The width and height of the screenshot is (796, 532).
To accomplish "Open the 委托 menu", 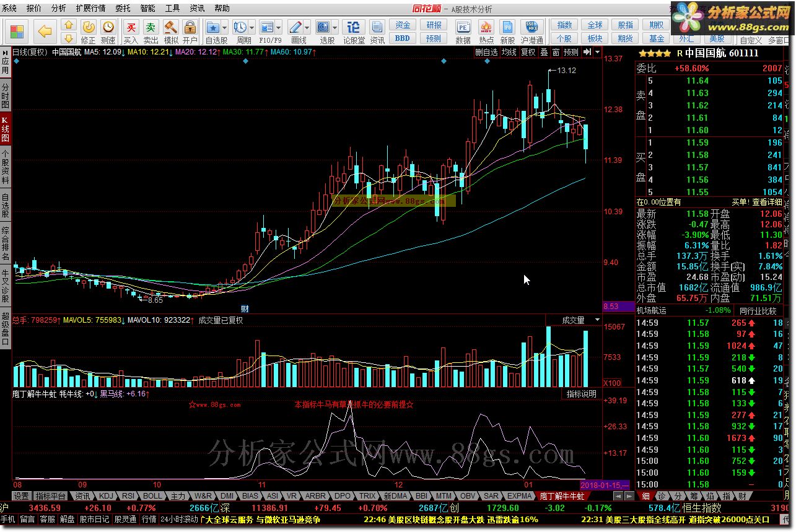I will pyautogui.click(x=123, y=9).
